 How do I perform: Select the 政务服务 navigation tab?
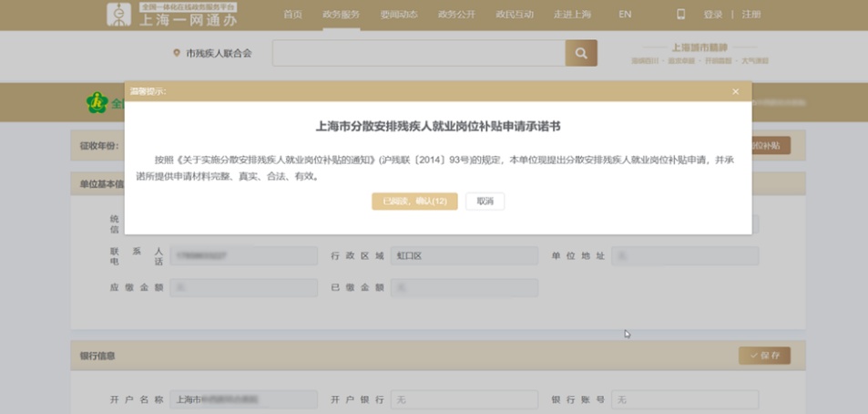(x=341, y=15)
